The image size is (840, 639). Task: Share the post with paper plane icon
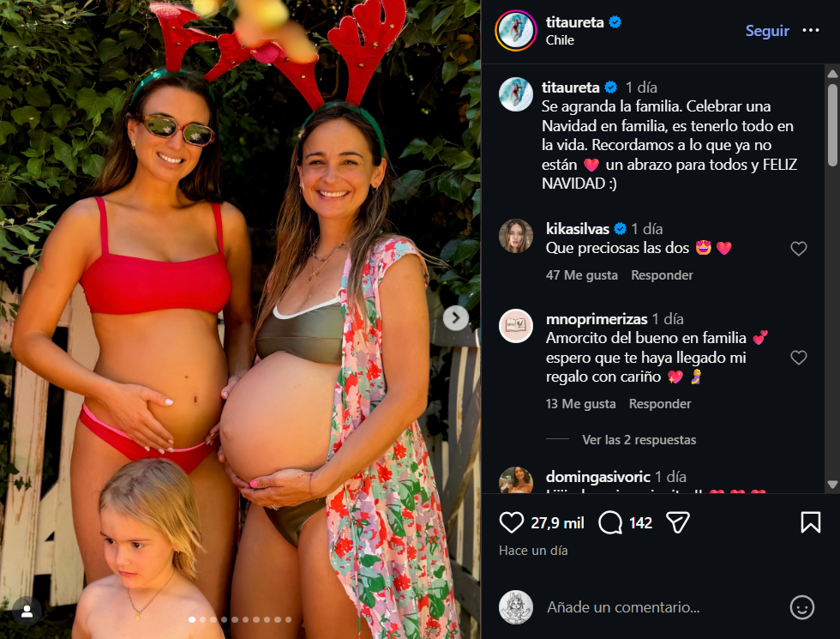[x=678, y=522]
